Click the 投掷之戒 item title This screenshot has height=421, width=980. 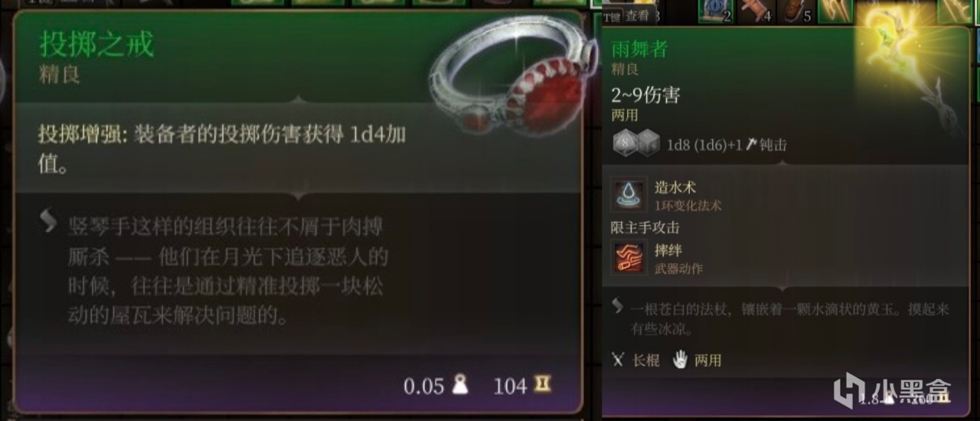coord(96,44)
